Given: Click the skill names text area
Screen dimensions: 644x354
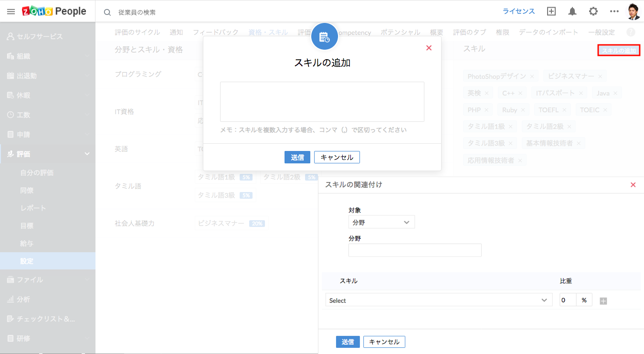Looking at the screenshot, I should point(322,101).
